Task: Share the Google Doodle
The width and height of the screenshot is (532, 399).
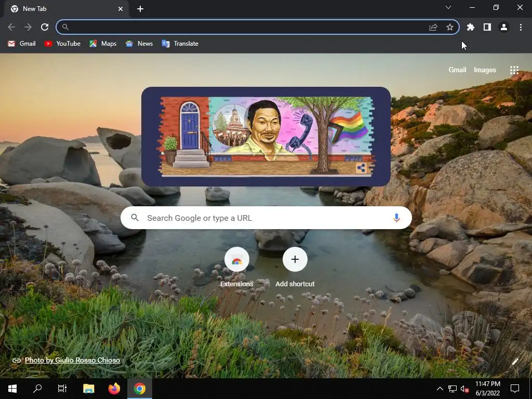Action: tap(361, 168)
